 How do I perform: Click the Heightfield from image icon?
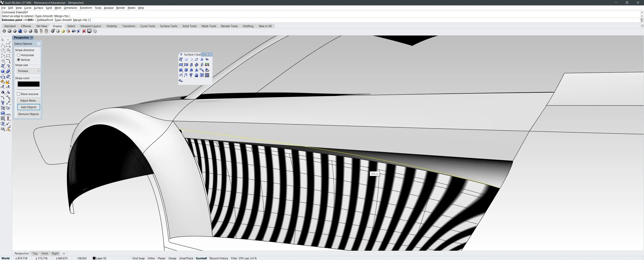[202, 75]
